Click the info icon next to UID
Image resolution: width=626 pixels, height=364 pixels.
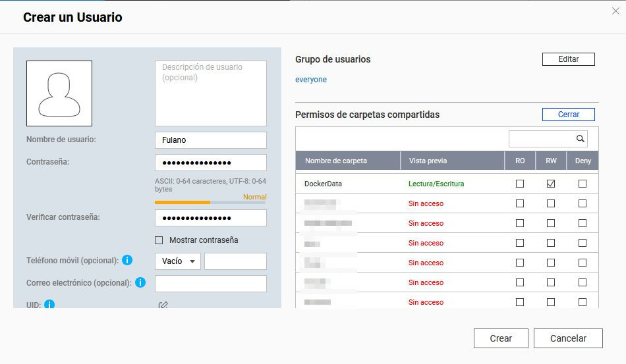pyautogui.click(x=49, y=304)
